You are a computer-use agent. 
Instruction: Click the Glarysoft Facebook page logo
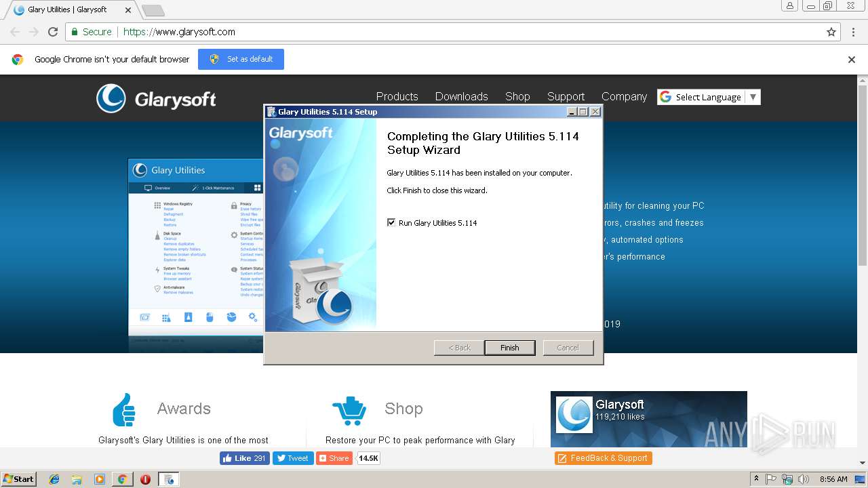pyautogui.click(x=574, y=415)
